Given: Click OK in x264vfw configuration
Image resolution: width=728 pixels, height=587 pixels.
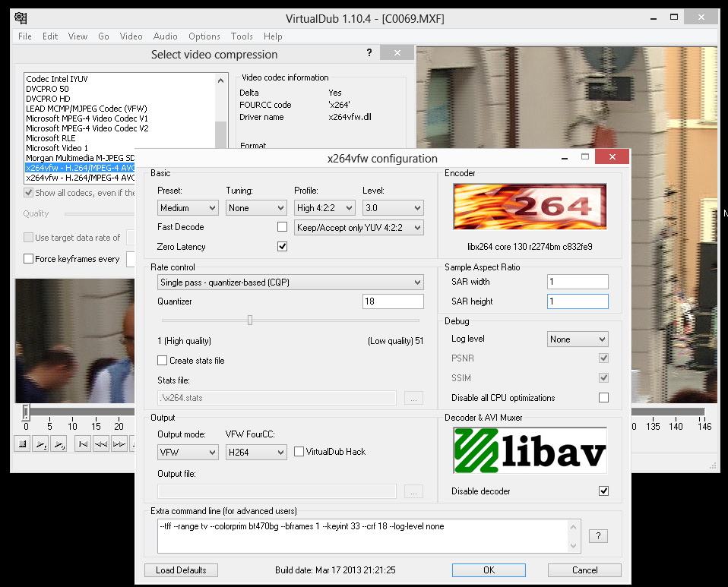Looking at the screenshot, I should tap(489, 570).
